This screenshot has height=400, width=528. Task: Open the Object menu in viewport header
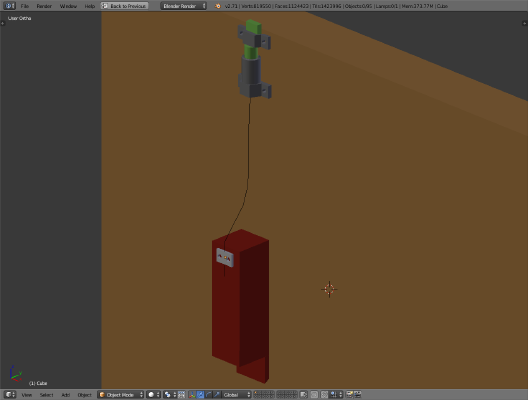point(85,395)
